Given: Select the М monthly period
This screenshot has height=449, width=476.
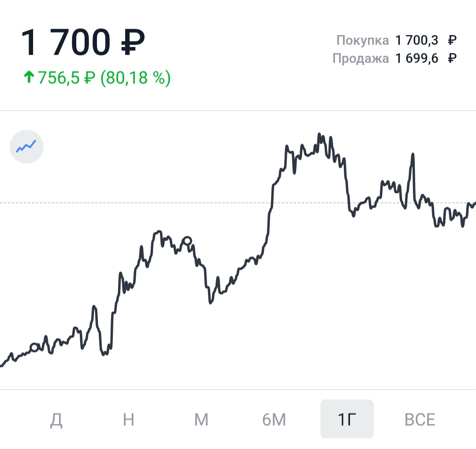Looking at the screenshot, I should point(201,419).
